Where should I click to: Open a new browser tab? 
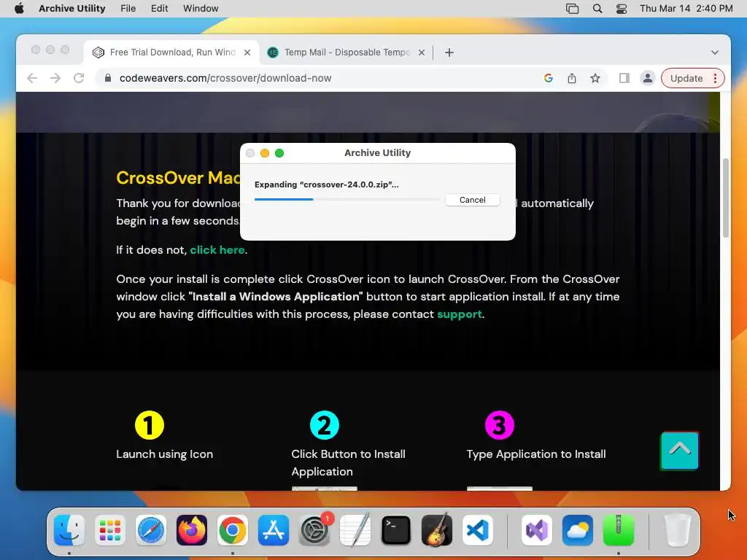[449, 52]
